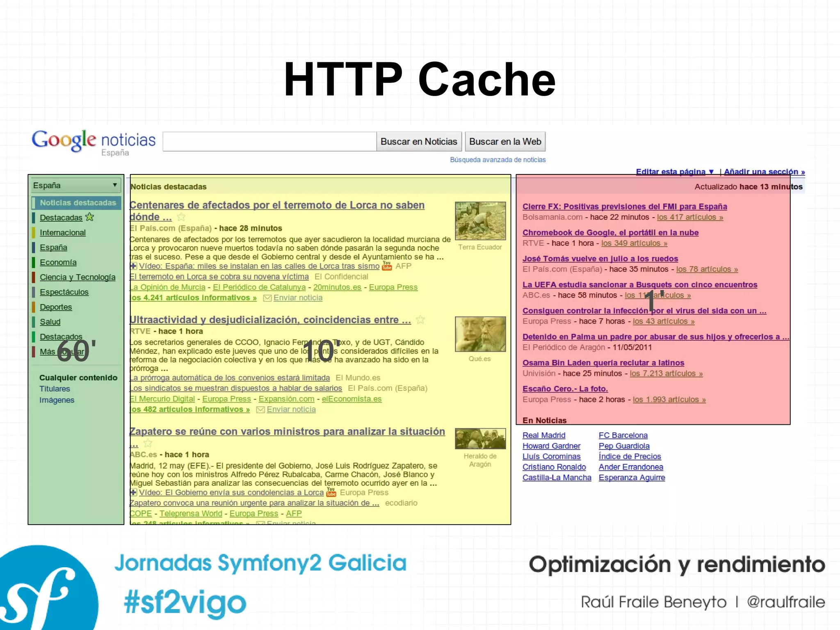Screen dimensions: 840x630
Task: Open the Economía section
Action: coord(58,262)
